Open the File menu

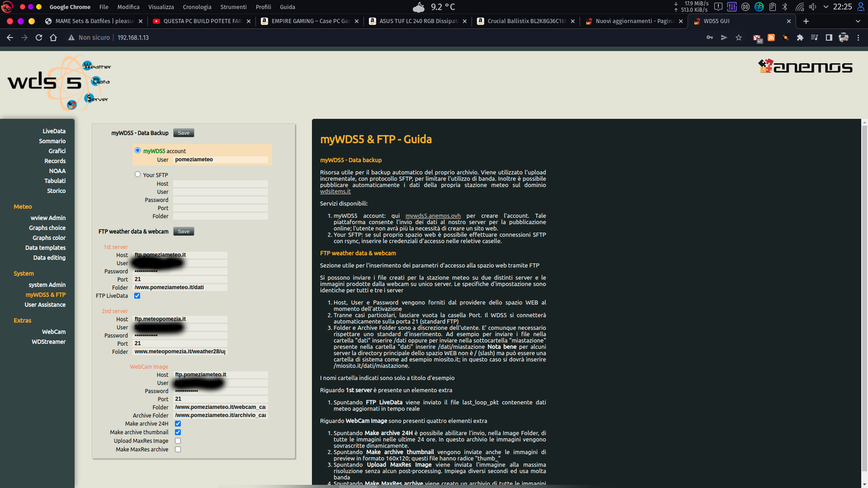104,7
